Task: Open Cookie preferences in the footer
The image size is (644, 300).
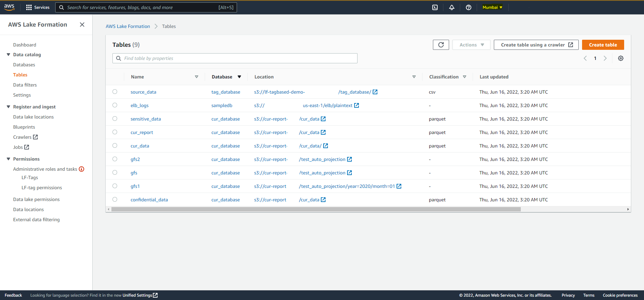Action: coord(620,295)
